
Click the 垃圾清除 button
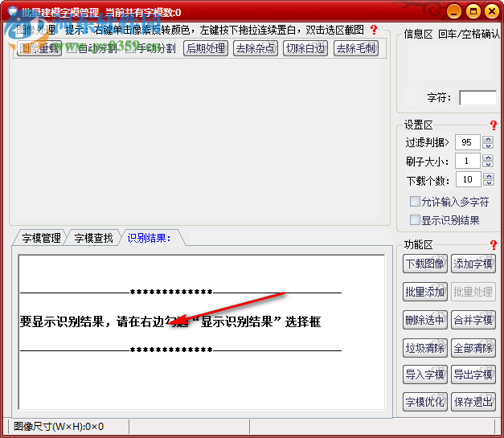[x=425, y=348]
